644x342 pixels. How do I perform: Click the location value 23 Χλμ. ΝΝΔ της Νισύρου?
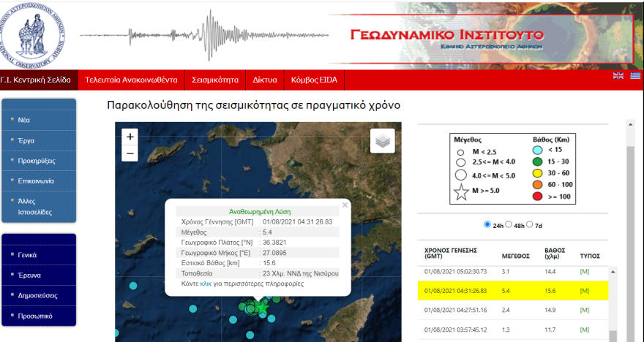pyautogui.click(x=301, y=273)
